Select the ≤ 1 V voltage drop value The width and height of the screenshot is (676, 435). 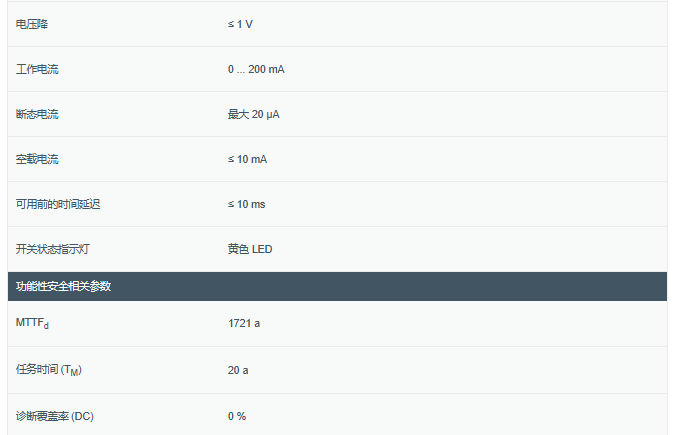[x=240, y=24]
